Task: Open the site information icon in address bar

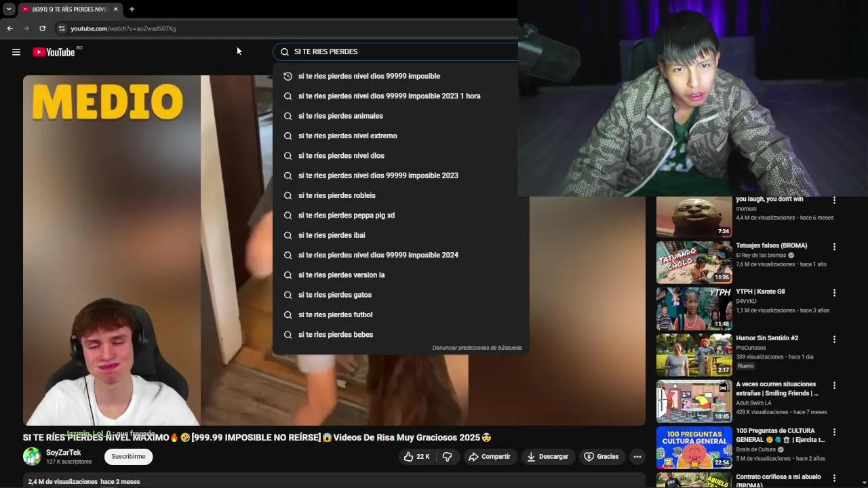Action: 62,28
